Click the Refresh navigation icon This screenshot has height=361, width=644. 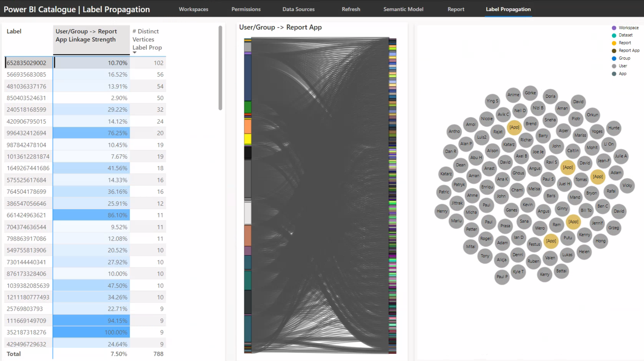point(351,9)
